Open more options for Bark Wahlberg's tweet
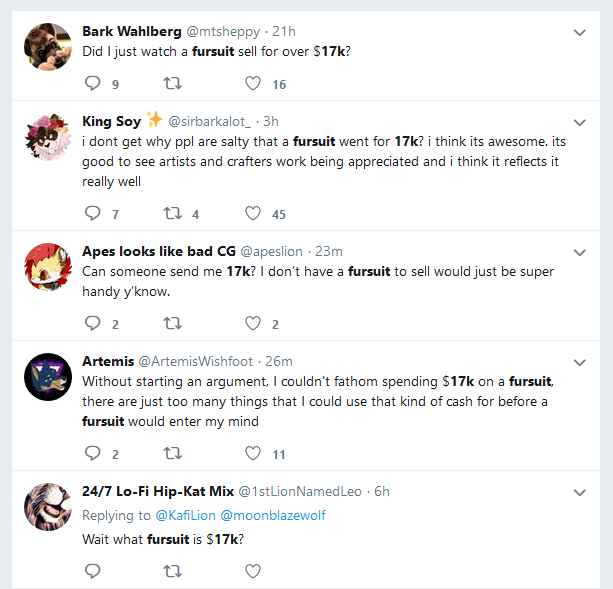This screenshot has height=589, width=613. pos(579,32)
